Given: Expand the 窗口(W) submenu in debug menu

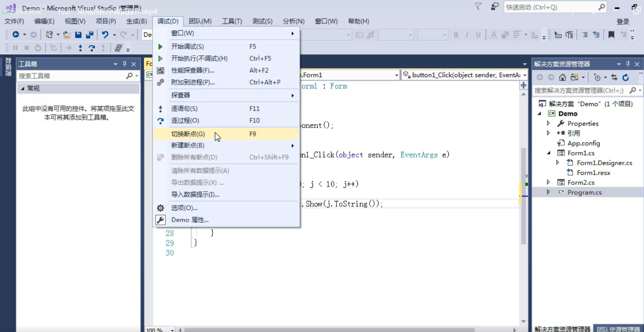Looking at the screenshot, I should pos(227,33).
